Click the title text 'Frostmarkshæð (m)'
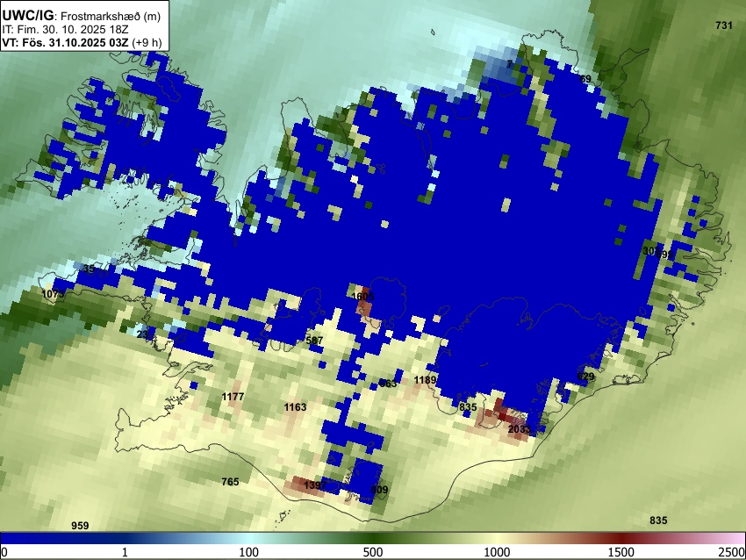This screenshot has width=746, height=560. [111, 16]
